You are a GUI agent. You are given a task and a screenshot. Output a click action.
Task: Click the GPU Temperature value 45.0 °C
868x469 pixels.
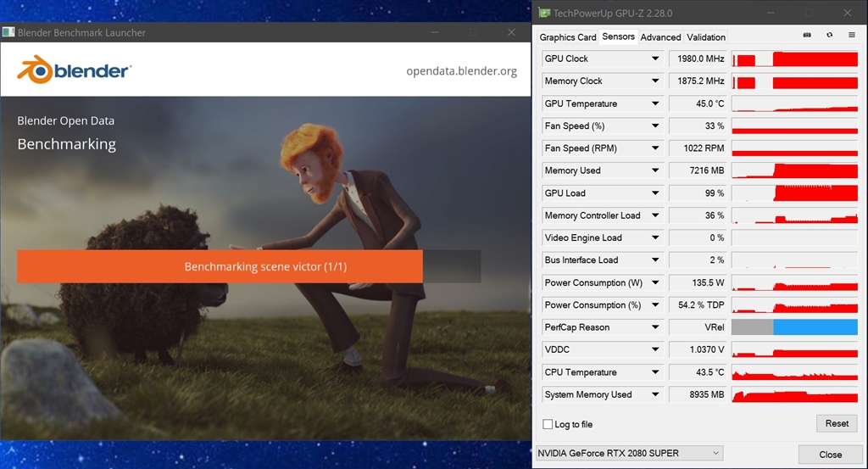(698, 103)
